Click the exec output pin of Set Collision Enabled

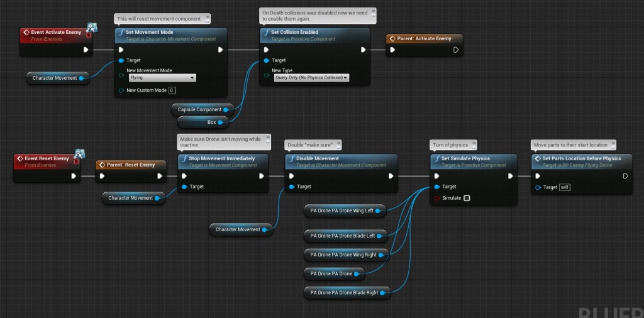tap(363, 50)
